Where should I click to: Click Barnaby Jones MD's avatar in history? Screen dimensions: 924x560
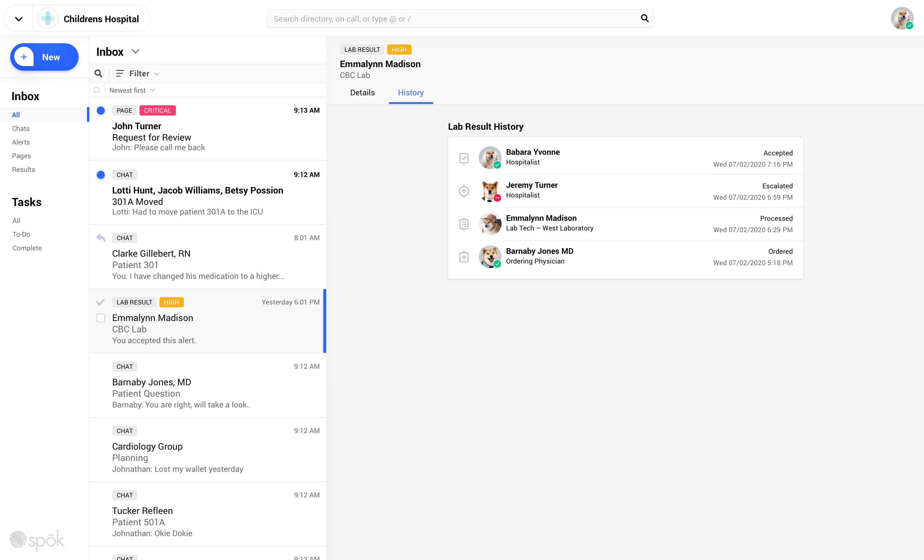[x=490, y=256]
